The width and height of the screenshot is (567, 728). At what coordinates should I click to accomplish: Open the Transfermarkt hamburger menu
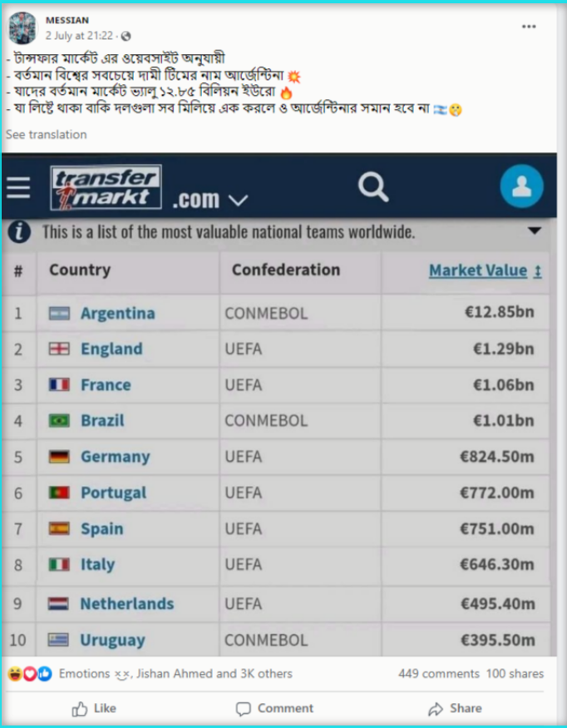[18, 187]
